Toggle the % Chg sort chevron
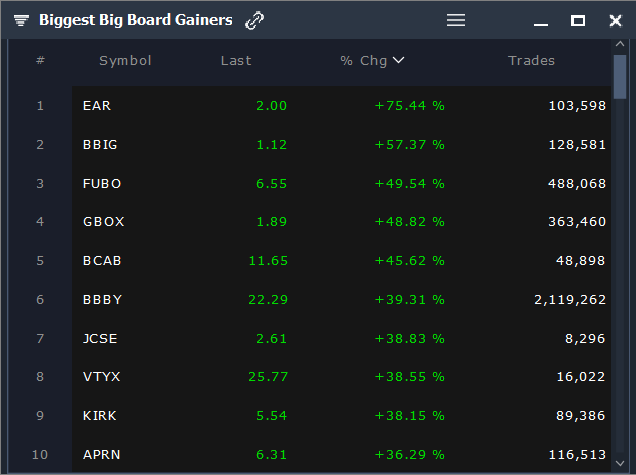The image size is (636, 475). coord(399,60)
